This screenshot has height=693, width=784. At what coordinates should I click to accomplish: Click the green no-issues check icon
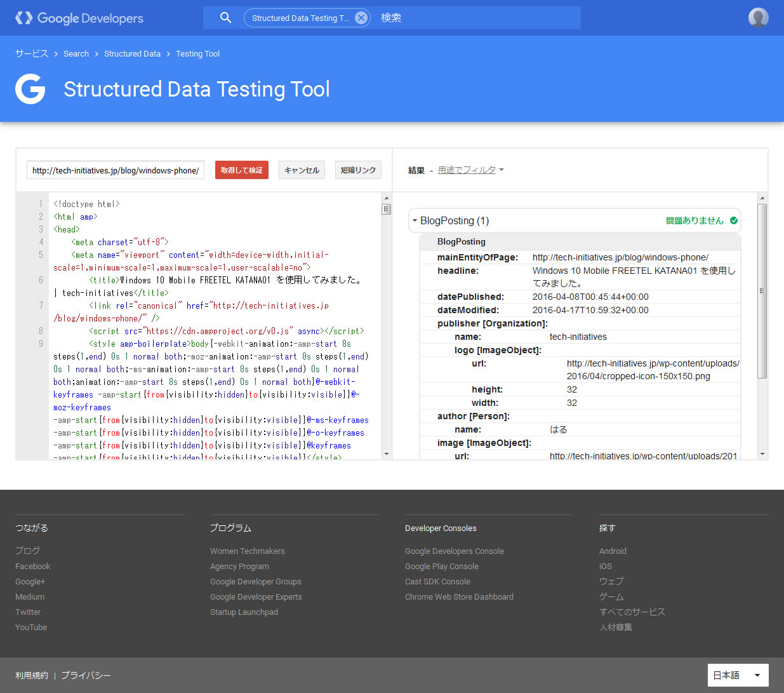click(734, 220)
